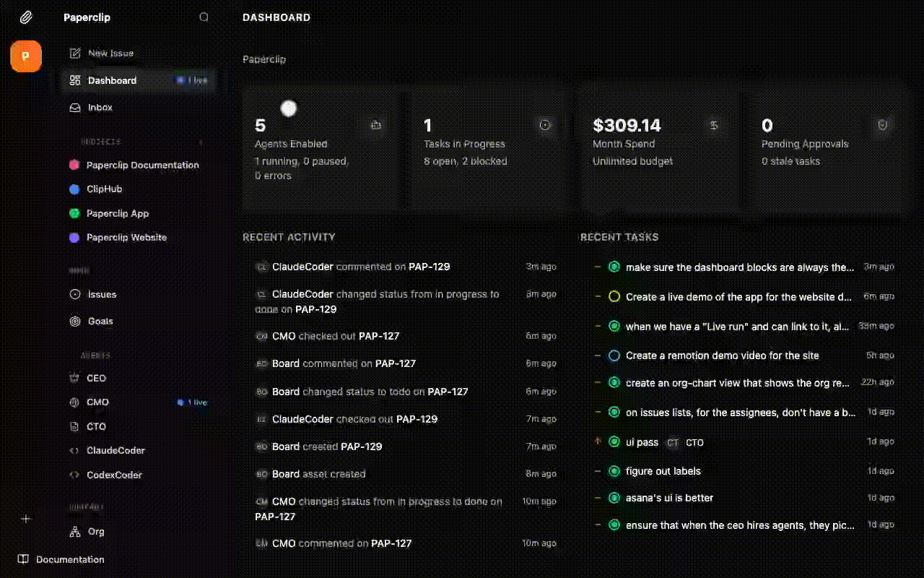
Task: Go to Issues in the sidebar
Action: [102, 294]
